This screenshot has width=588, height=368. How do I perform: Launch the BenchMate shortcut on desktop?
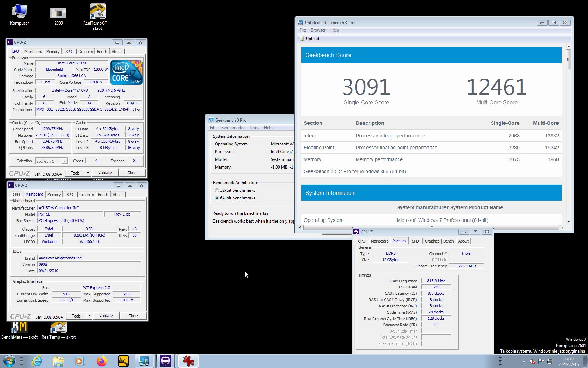[20, 330]
